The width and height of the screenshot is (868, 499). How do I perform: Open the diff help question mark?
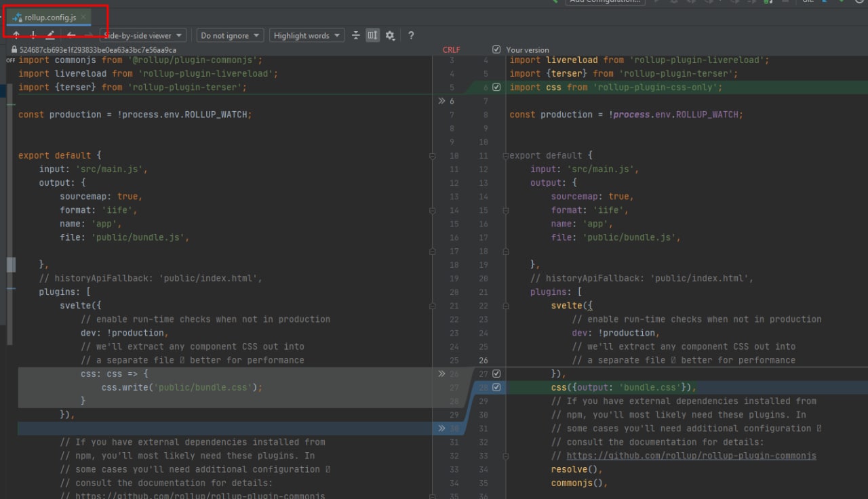tap(411, 35)
